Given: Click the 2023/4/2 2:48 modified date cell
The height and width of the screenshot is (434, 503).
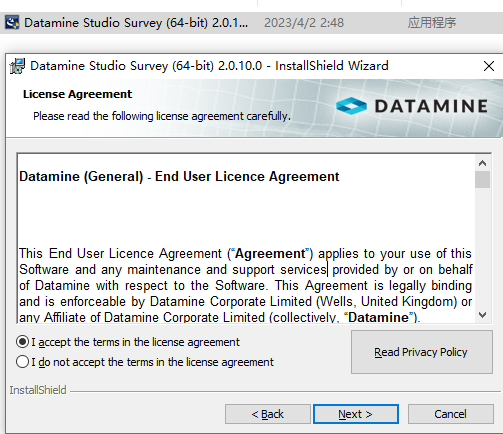Looking at the screenshot, I should (x=304, y=23).
